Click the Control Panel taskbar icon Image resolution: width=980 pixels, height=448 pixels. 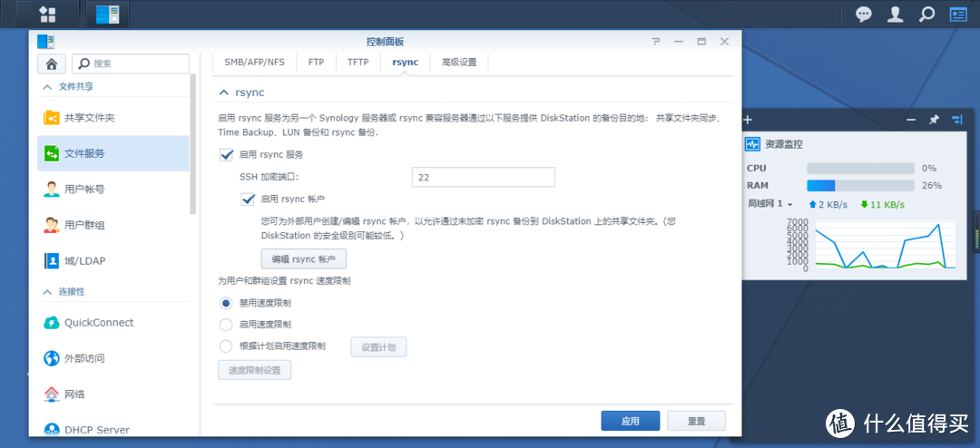tap(107, 14)
